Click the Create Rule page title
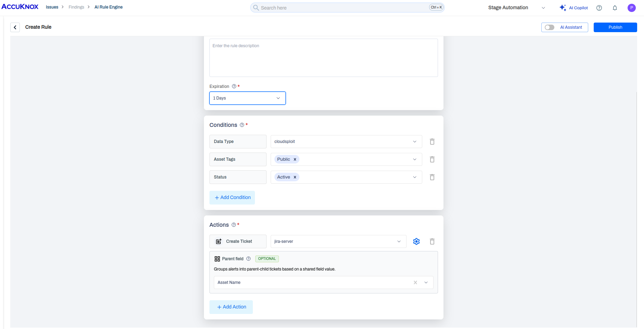The image size is (644, 329). click(38, 27)
